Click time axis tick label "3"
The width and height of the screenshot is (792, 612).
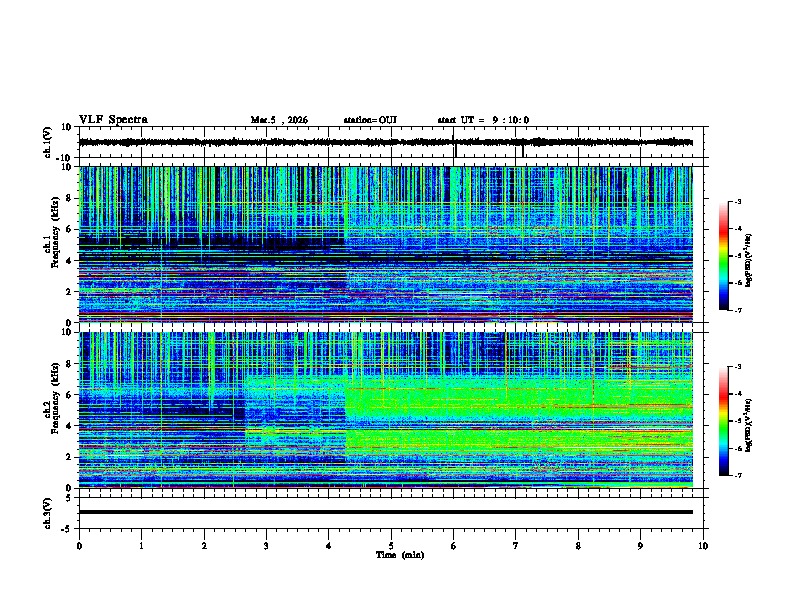tap(266, 546)
